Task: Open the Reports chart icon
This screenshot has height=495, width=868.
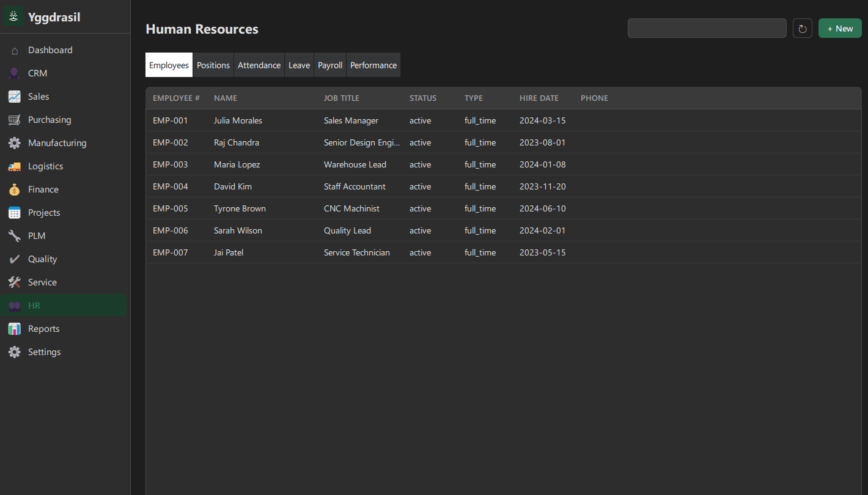Action: (14, 328)
